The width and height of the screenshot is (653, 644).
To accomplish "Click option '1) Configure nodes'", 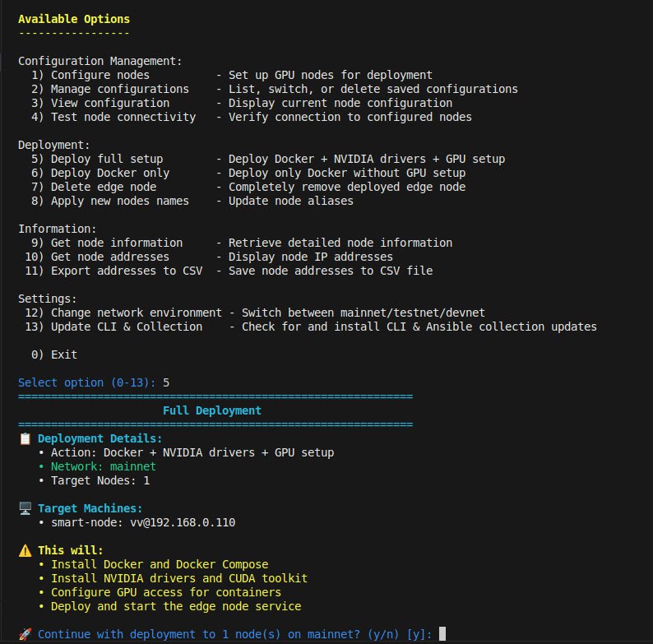I will [90, 75].
